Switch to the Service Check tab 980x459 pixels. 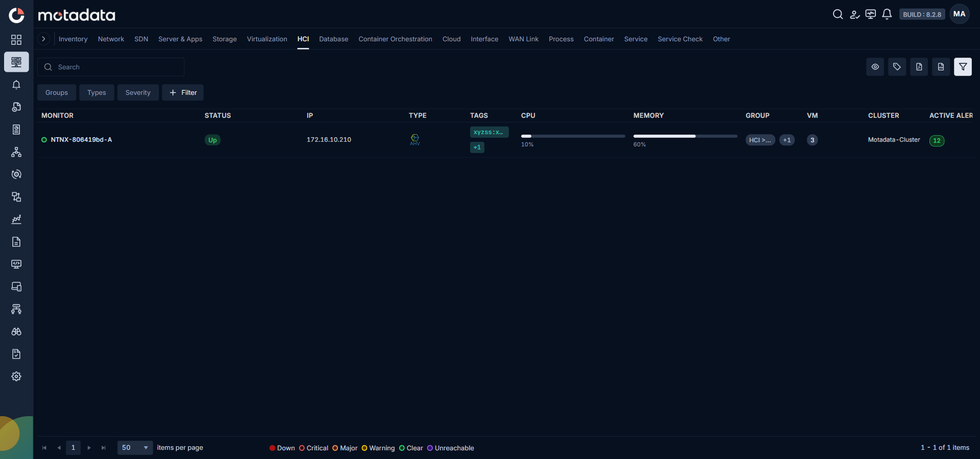click(680, 39)
